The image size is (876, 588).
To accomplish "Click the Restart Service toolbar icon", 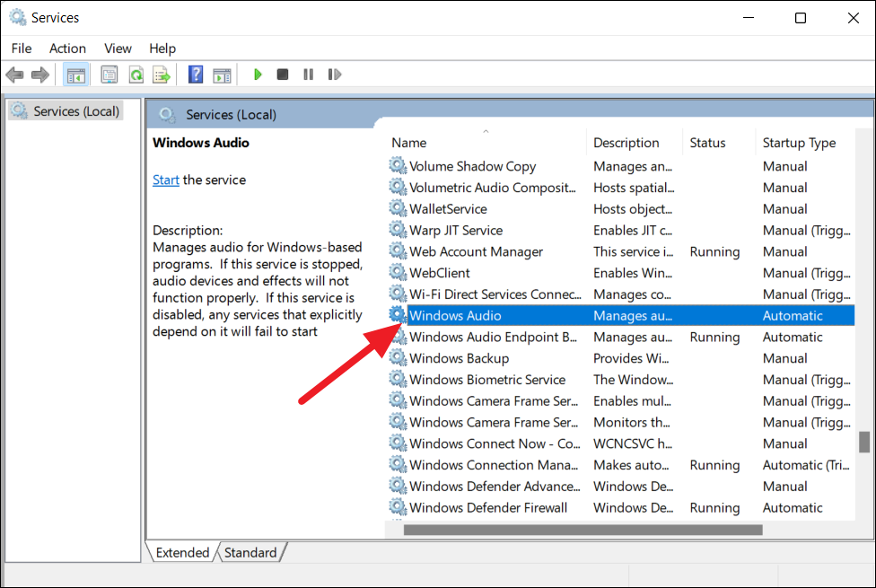I will (x=334, y=75).
